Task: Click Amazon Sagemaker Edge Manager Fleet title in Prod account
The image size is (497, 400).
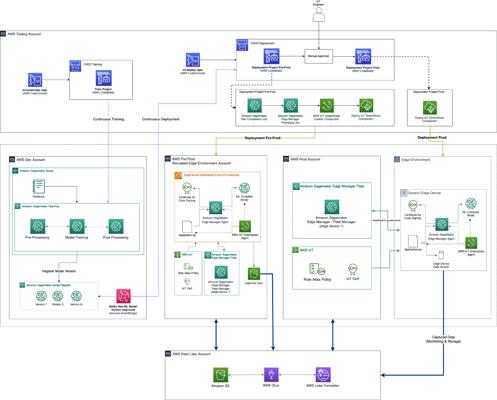Action: click(x=332, y=186)
